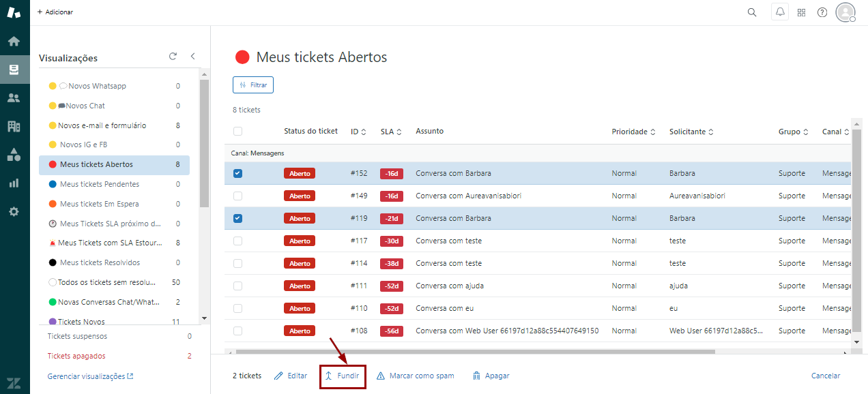Open the products grid icon
Image resolution: width=868 pixels, height=394 pixels.
(802, 12)
